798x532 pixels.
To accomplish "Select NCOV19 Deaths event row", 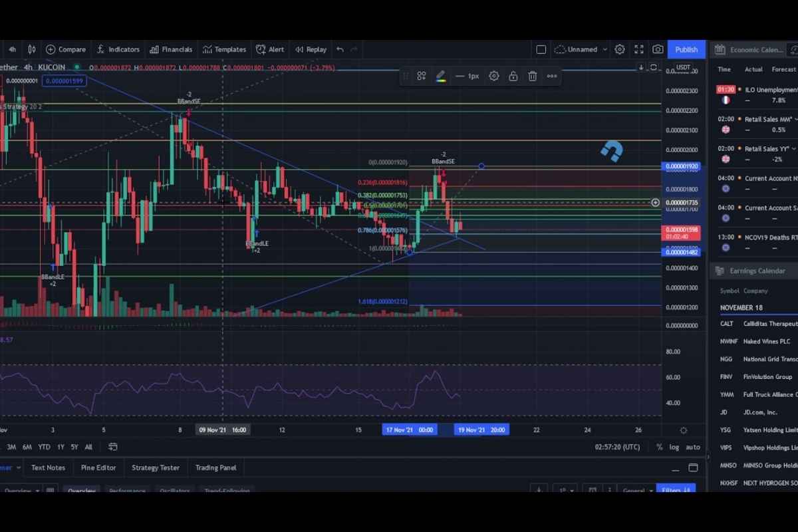I will [x=757, y=242].
